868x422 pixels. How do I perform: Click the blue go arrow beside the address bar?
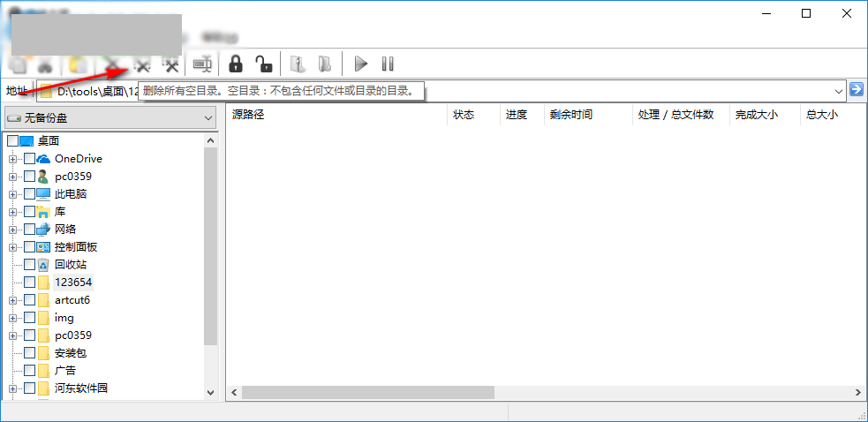click(x=857, y=89)
